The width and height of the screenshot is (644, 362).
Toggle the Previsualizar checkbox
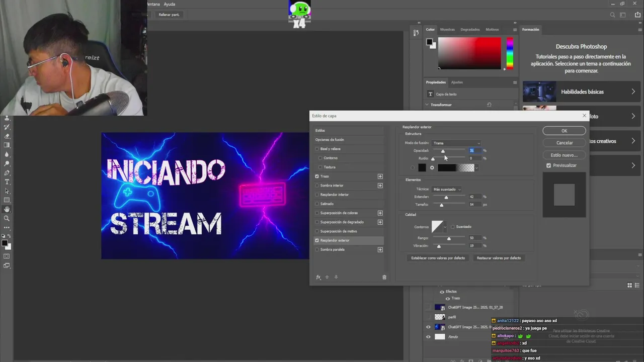pos(548,165)
